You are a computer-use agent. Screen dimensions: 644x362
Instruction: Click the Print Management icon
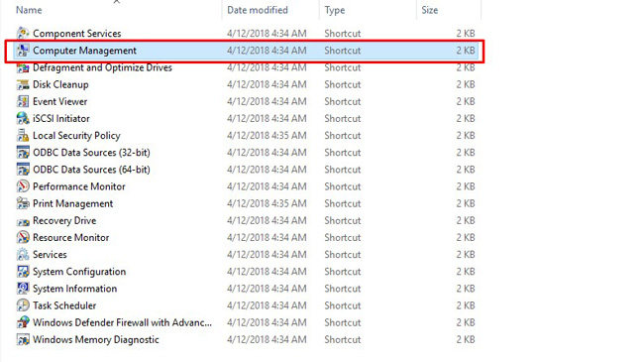click(23, 203)
